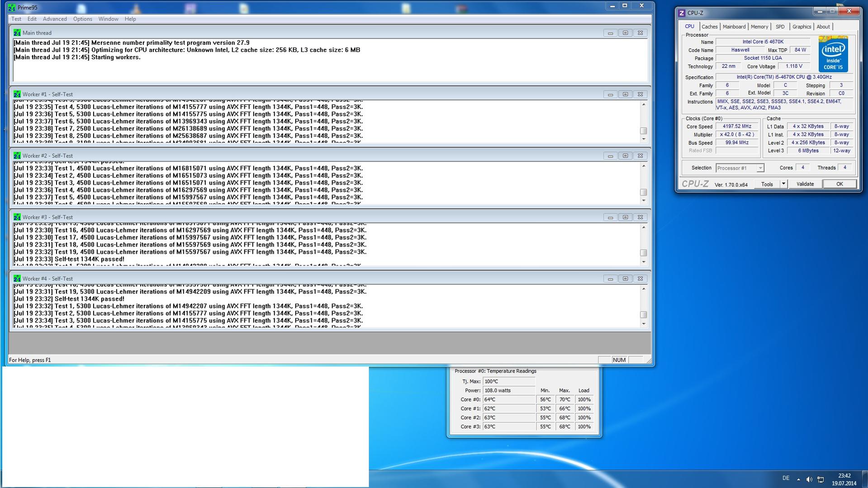Click the Worker #3 scrollbar down arrow
This screenshot has width=868, height=488.
click(x=644, y=262)
